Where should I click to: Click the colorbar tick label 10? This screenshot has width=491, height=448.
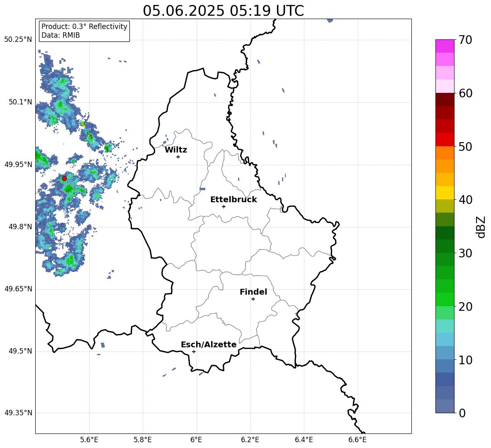tap(465, 360)
